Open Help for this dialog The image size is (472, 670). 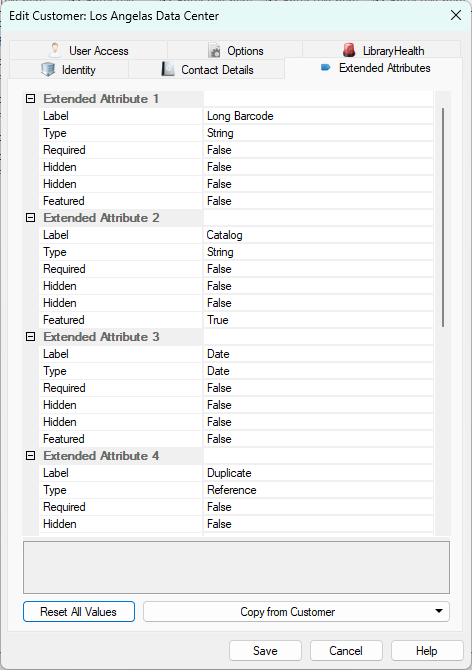(427, 650)
